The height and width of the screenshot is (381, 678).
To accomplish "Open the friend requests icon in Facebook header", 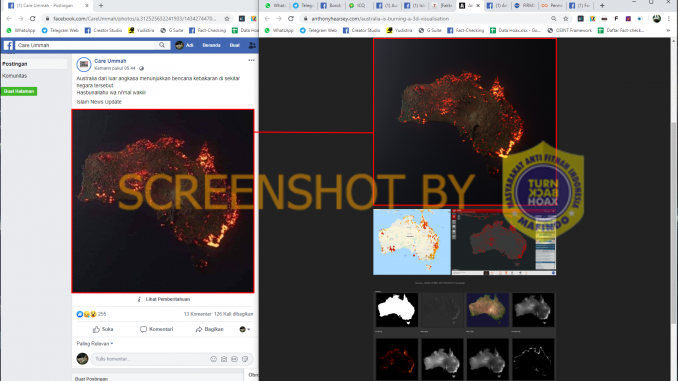I will click(252, 45).
